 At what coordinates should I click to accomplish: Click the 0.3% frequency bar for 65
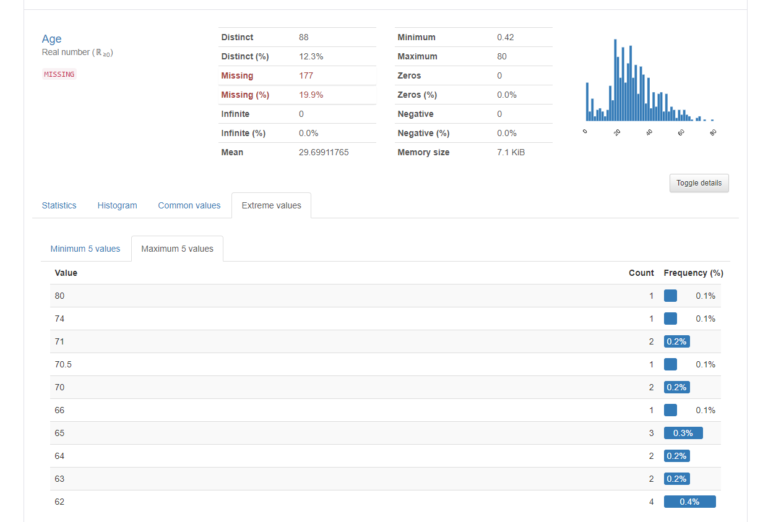point(683,433)
